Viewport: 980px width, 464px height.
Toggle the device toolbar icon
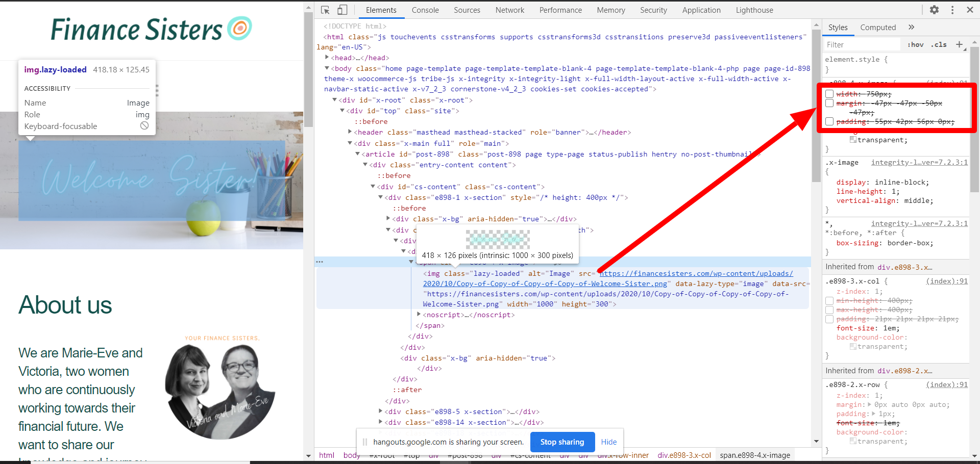pyautogui.click(x=342, y=10)
